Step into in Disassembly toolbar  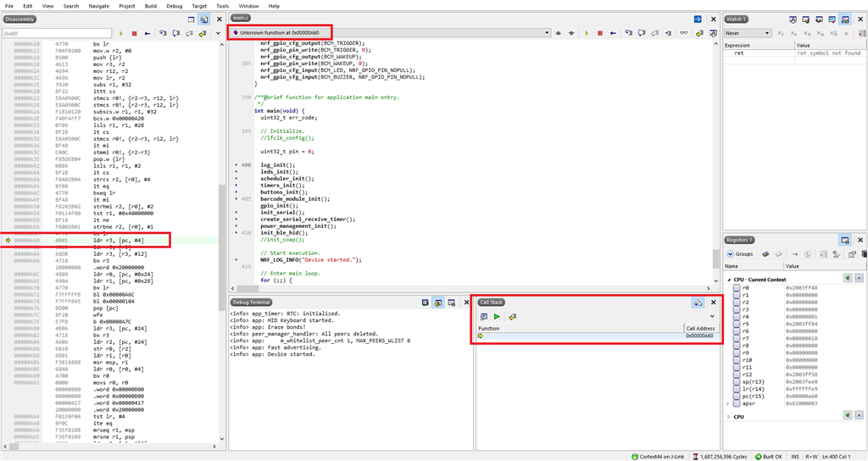pos(163,33)
